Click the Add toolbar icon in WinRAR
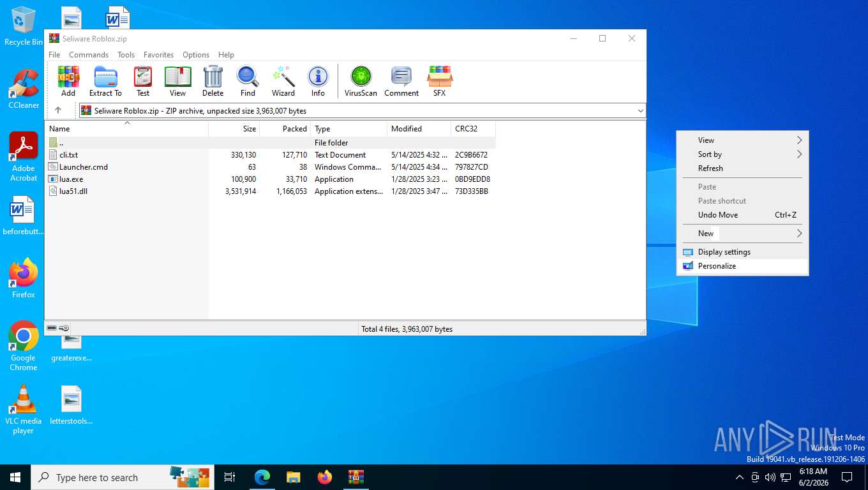Screen dimensions: 868x490 click(68, 81)
